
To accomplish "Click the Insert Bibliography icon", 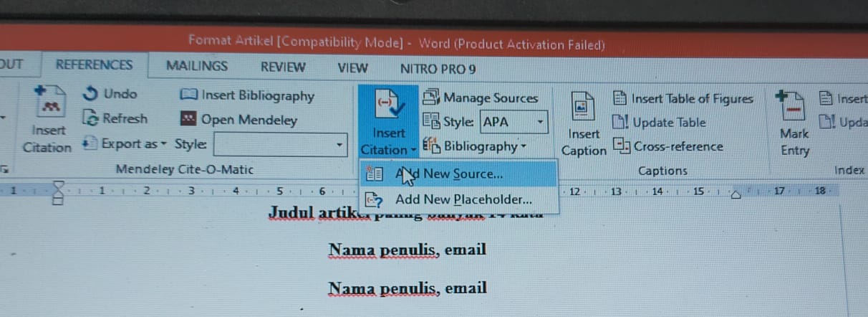I will click(x=189, y=95).
